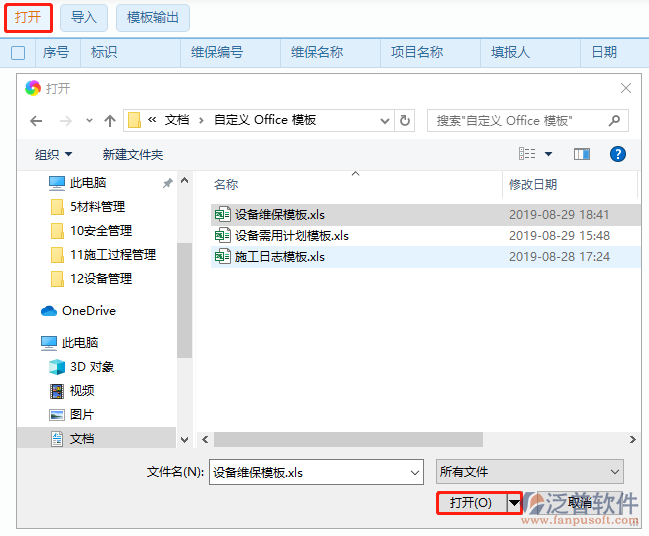Click the forward navigation arrow
This screenshot has height=536, width=649.
pos(65,121)
